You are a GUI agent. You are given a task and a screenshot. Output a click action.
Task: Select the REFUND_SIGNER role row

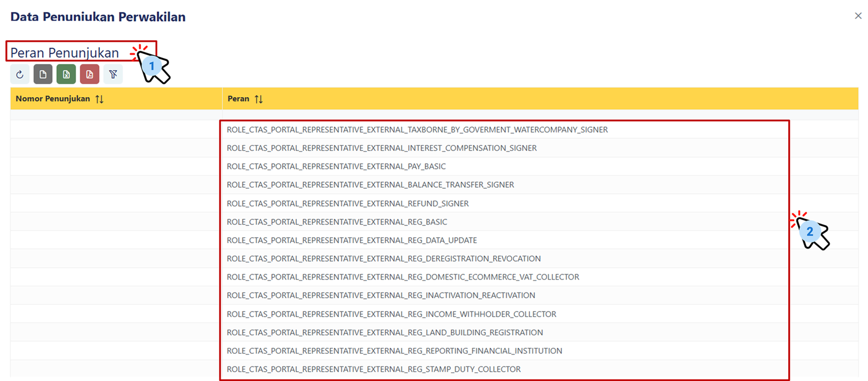pos(347,204)
